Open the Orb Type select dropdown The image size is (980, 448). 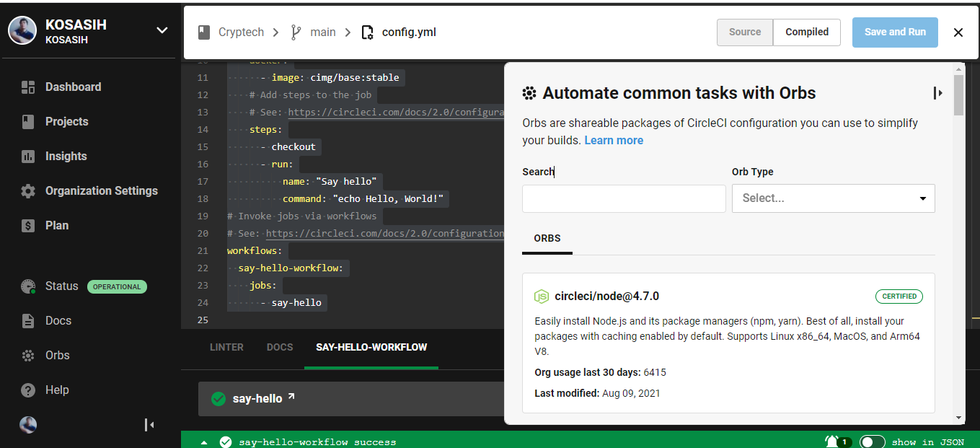[x=834, y=198]
